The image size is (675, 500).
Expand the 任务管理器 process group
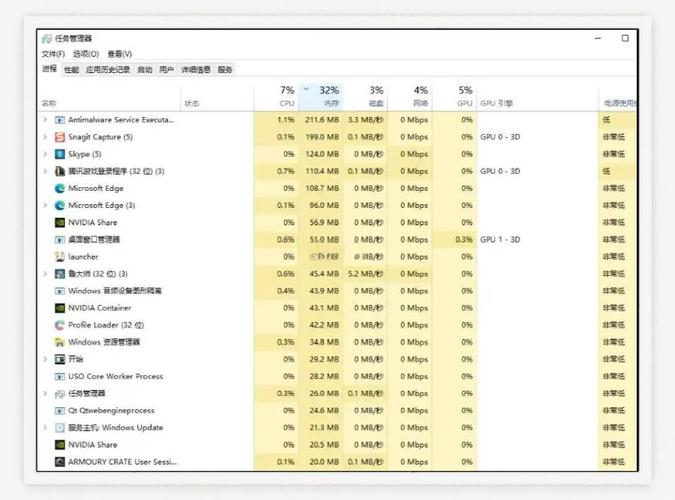point(45,394)
